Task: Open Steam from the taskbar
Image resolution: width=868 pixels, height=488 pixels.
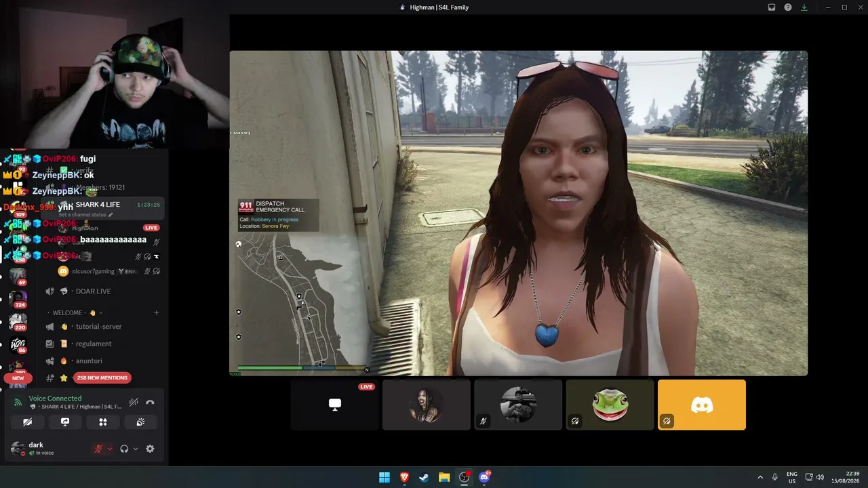Action: [x=425, y=477]
